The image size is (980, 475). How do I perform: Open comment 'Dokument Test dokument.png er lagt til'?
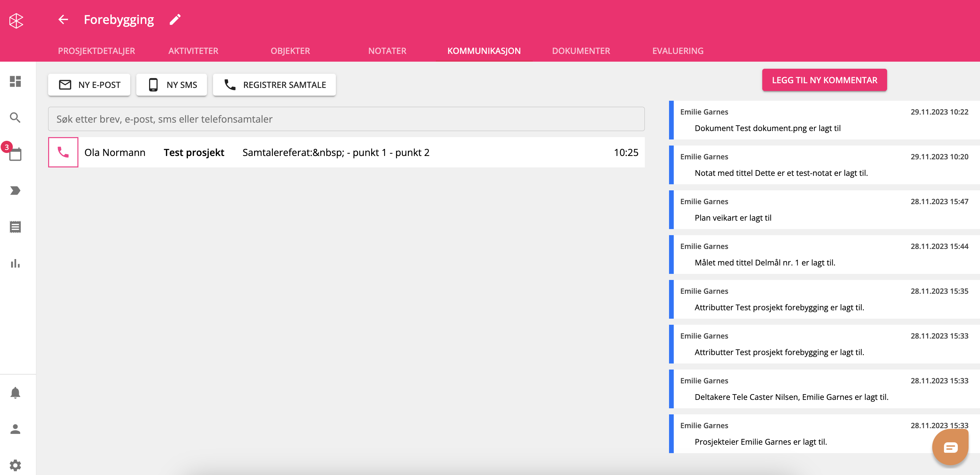click(824, 120)
